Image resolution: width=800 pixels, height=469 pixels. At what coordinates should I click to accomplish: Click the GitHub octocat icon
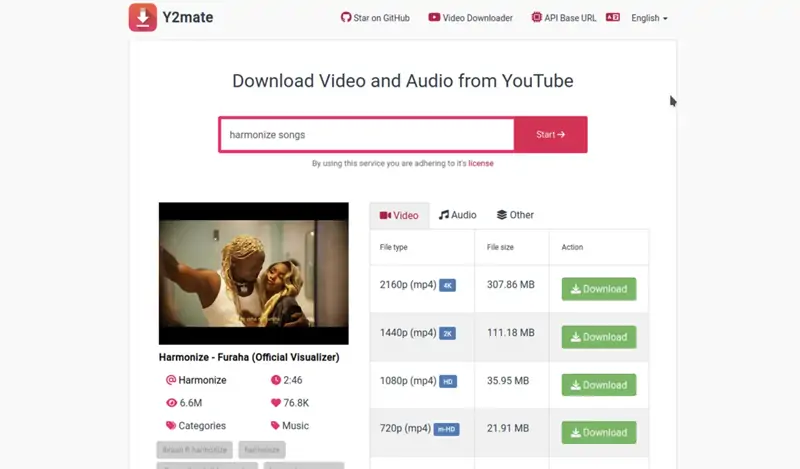click(346, 17)
